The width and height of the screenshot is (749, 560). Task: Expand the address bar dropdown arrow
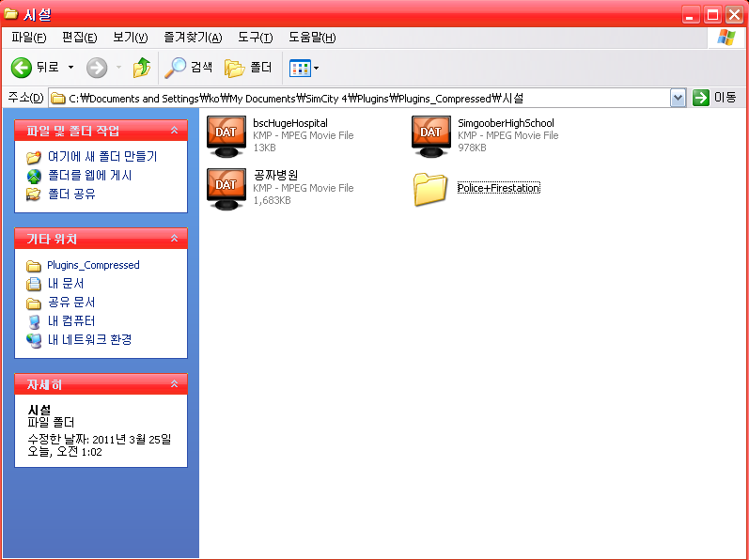pyautogui.click(x=679, y=99)
